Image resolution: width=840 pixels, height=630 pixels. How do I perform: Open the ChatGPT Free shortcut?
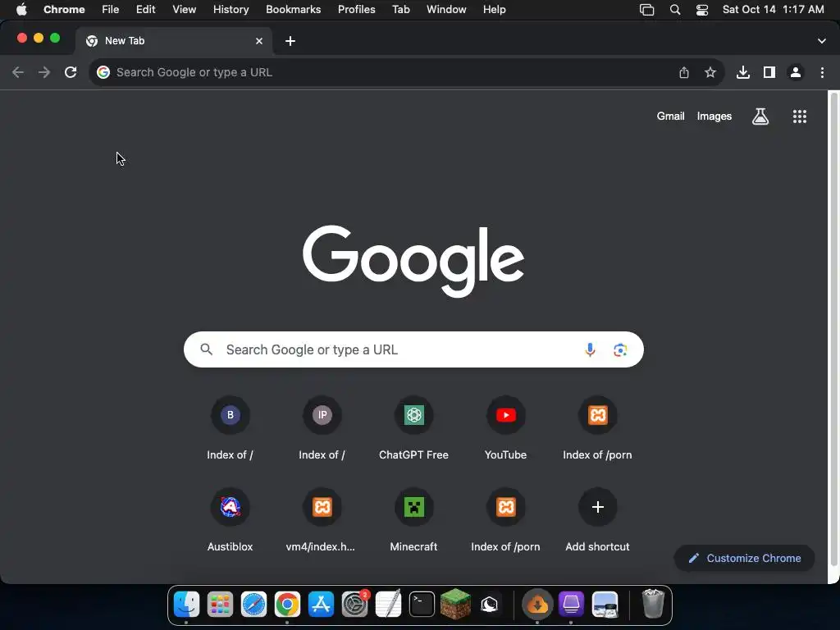(413, 428)
